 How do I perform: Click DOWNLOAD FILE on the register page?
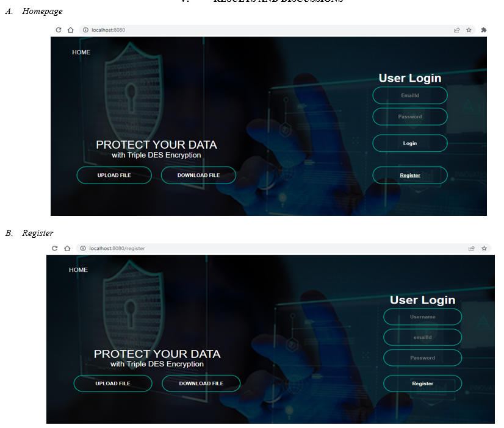click(x=201, y=383)
